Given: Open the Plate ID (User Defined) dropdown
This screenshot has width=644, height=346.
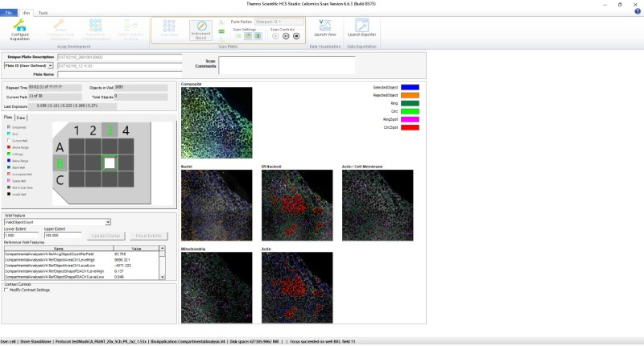Looking at the screenshot, I should 29,66.
